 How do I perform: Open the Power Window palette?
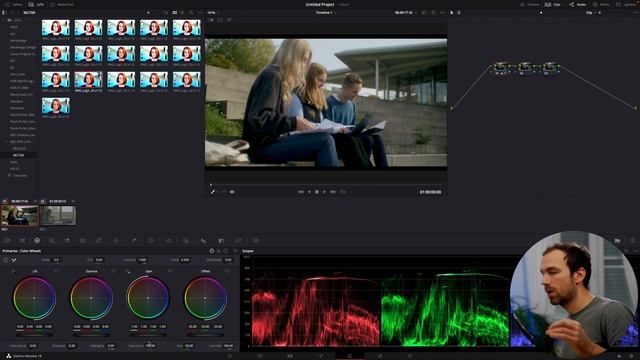pyautogui.click(x=151, y=241)
